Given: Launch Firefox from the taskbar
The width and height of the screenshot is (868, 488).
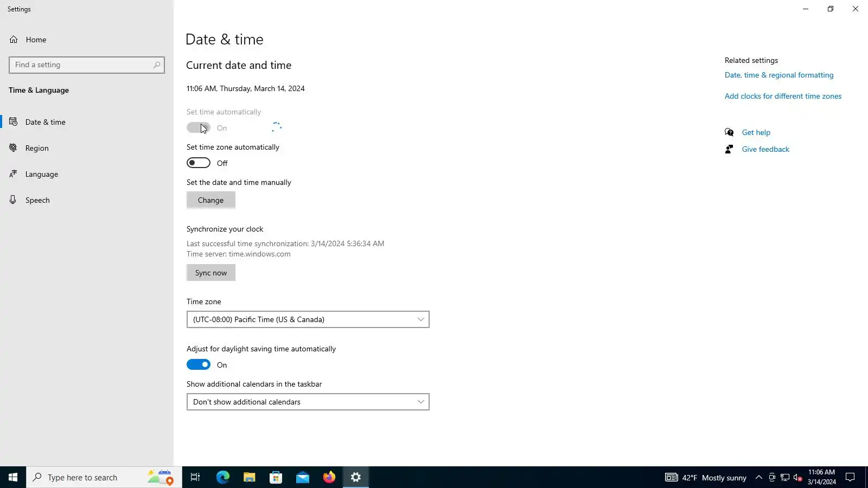Looking at the screenshot, I should [x=329, y=477].
